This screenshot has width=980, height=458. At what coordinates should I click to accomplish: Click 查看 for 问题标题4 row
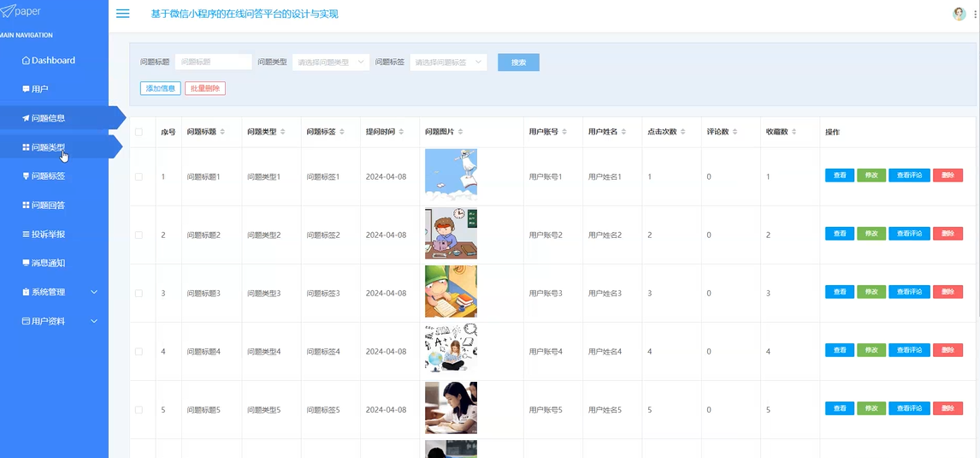pyautogui.click(x=840, y=350)
